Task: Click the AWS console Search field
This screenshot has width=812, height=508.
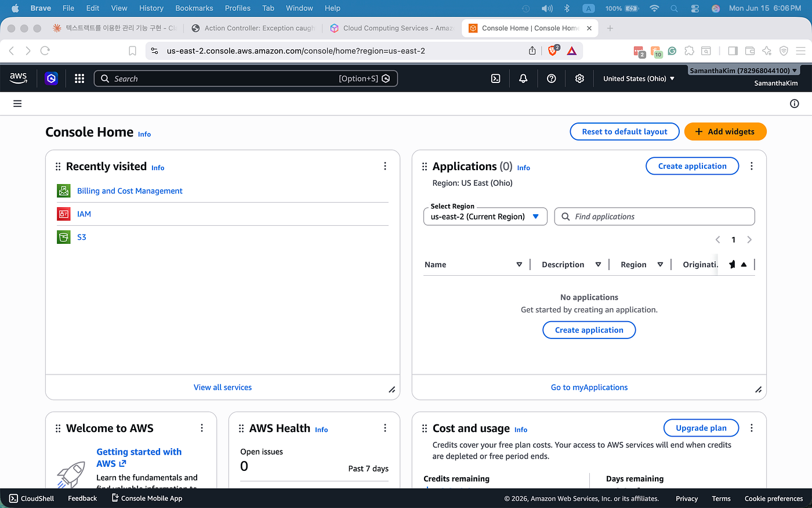Action: [x=246, y=78]
